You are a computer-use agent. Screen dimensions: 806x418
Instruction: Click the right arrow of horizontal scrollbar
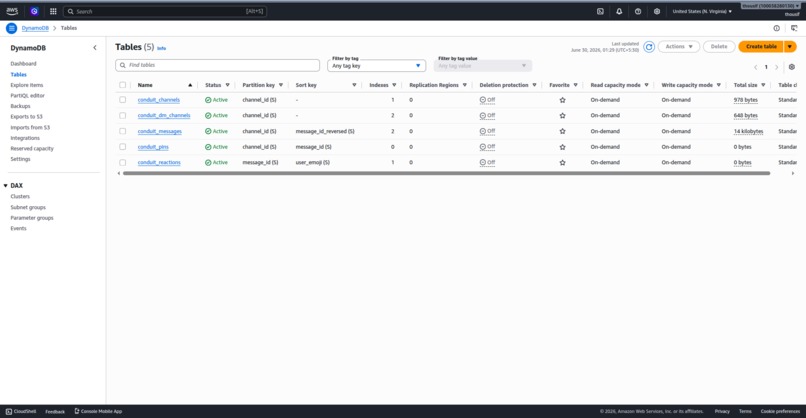(x=793, y=173)
